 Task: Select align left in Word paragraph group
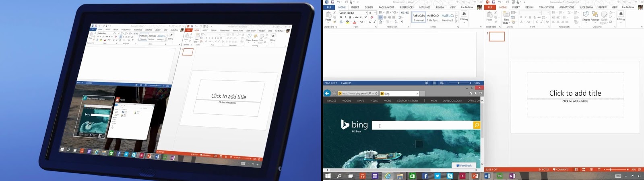380,17
